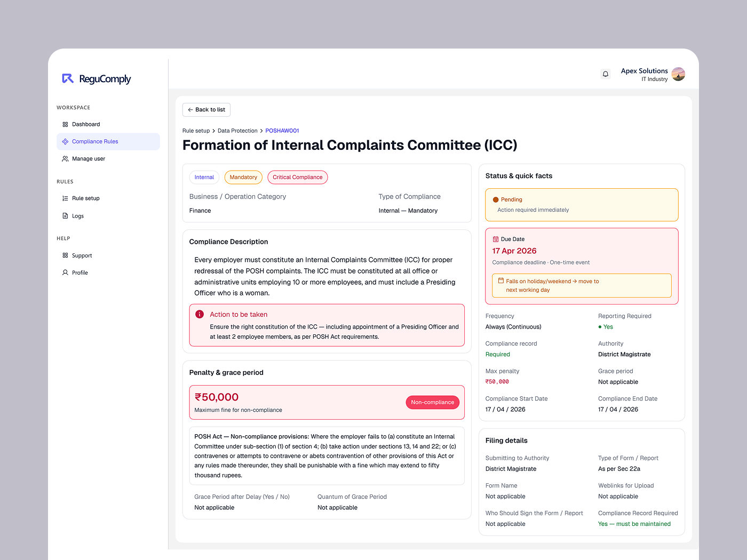747x560 pixels.
Task: Go to Rule setup in sidebar
Action: tap(108, 198)
